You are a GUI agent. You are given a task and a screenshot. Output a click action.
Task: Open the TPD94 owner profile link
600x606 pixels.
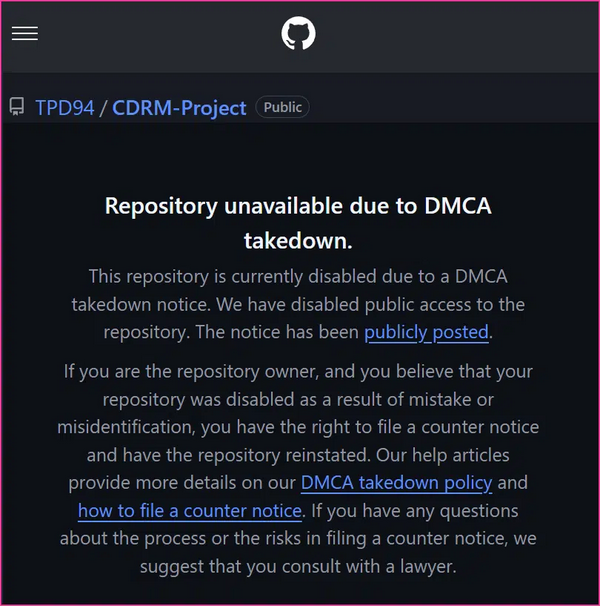[x=64, y=108]
